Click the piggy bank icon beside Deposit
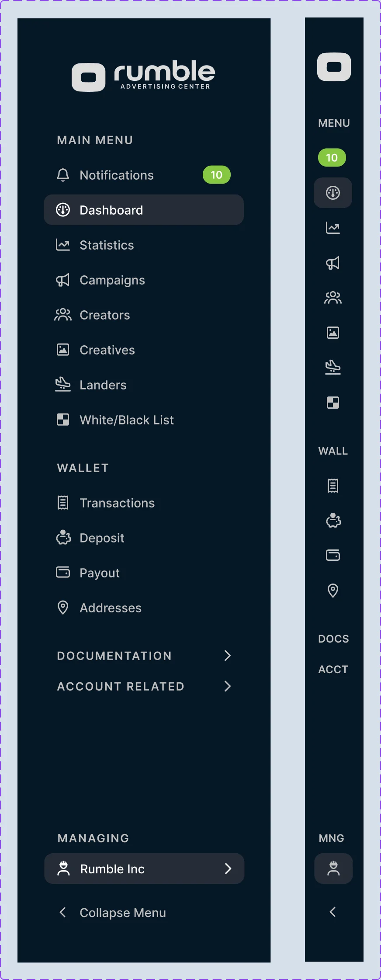381x980 pixels. click(x=63, y=537)
